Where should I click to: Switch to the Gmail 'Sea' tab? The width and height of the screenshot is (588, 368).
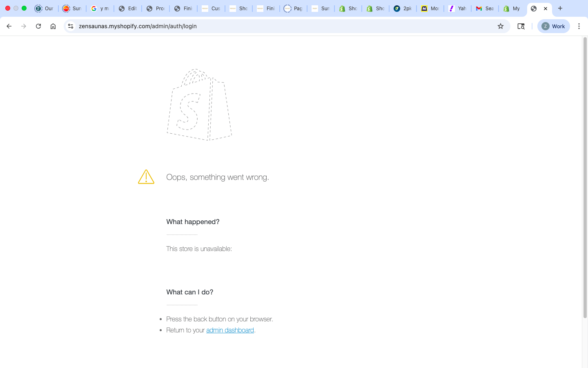pos(485,9)
